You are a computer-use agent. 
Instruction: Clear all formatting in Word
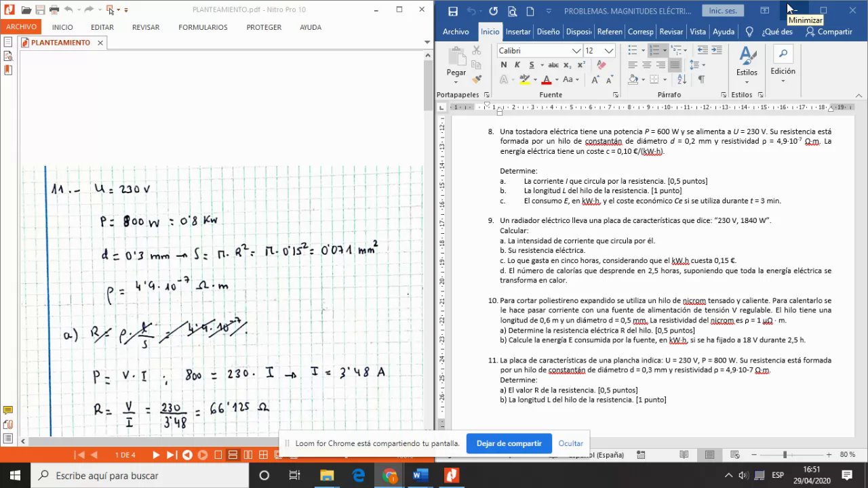click(600, 65)
